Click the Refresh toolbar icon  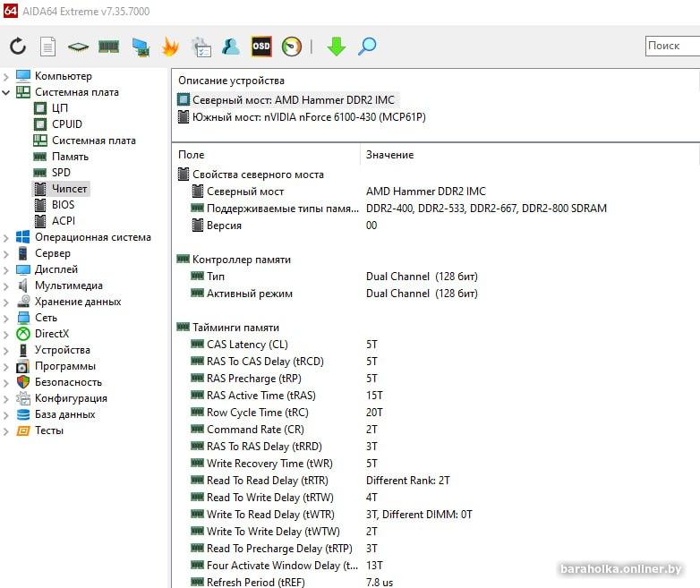18,46
